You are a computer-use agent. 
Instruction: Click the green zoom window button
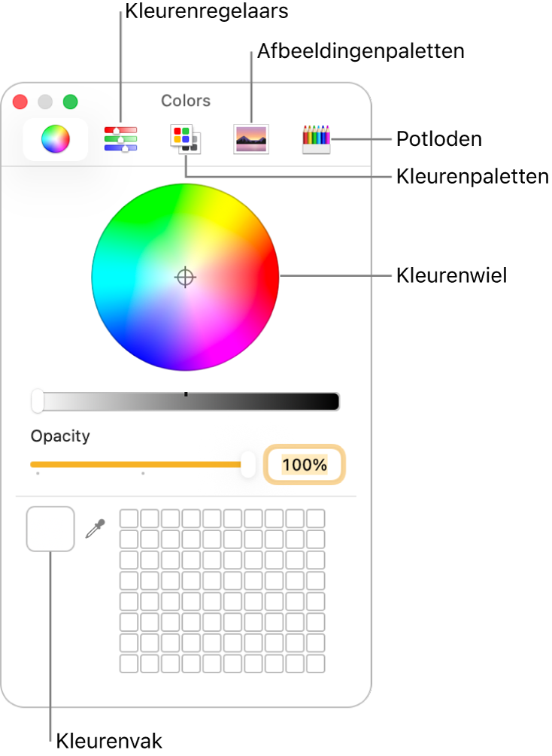coord(70,102)
